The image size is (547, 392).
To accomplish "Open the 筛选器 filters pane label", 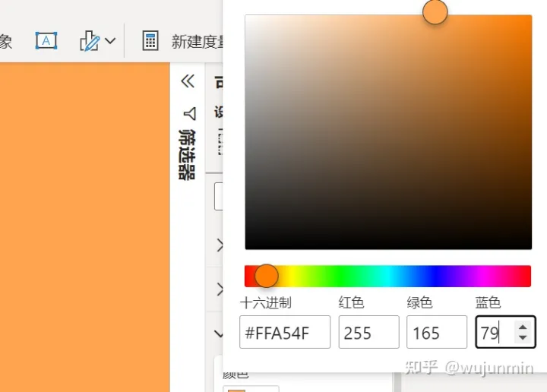I will [188, 154].
